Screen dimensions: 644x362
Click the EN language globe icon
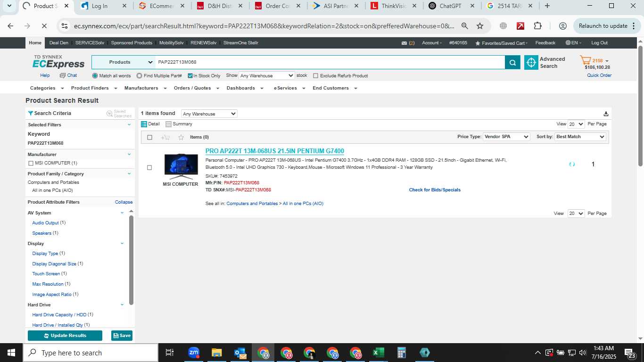pyautogui.click(x=568, y=43)
